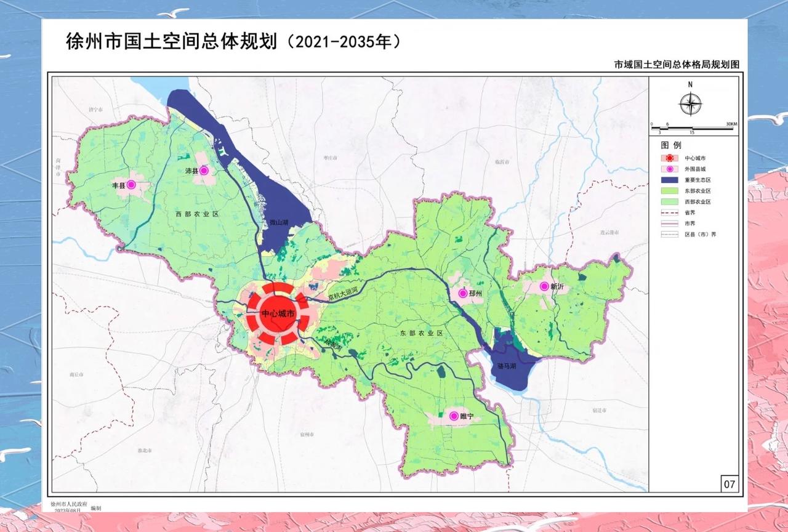Click the 宿州市 neighboring city label

[307, 435]
